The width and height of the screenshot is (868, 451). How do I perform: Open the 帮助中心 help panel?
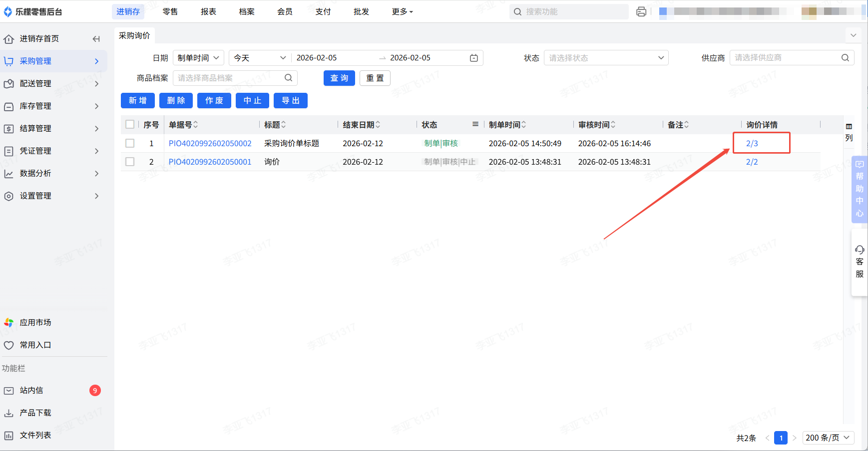point(860,189)
